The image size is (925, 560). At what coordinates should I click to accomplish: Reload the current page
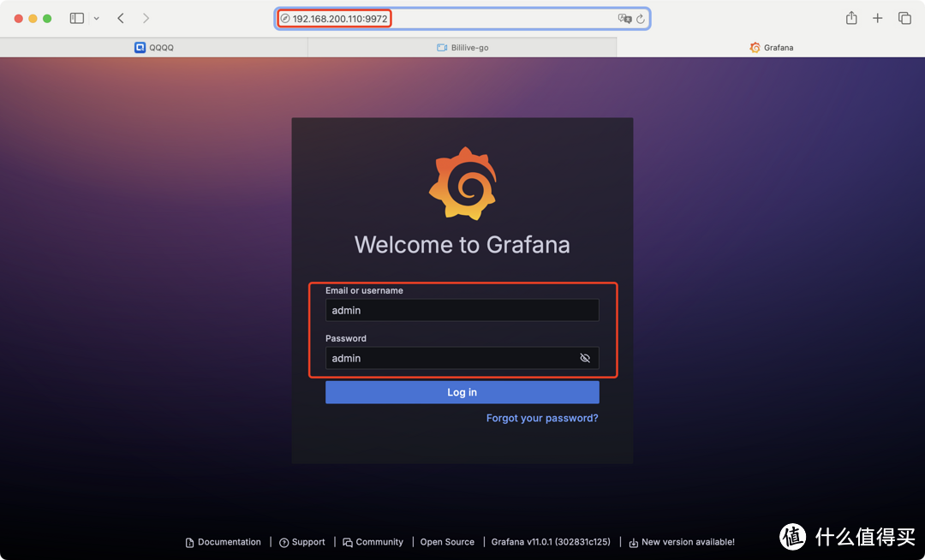pos(641,19)
